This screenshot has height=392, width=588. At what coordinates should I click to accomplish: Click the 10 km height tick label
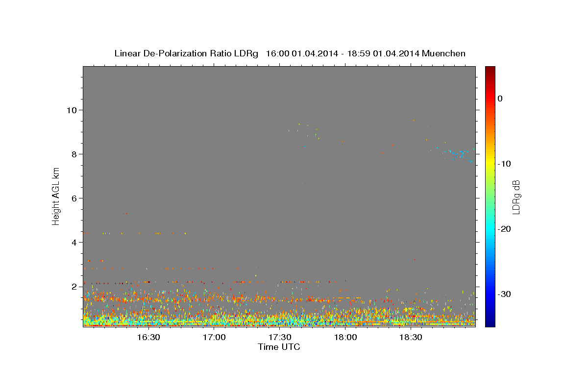[x=73, y=110]
